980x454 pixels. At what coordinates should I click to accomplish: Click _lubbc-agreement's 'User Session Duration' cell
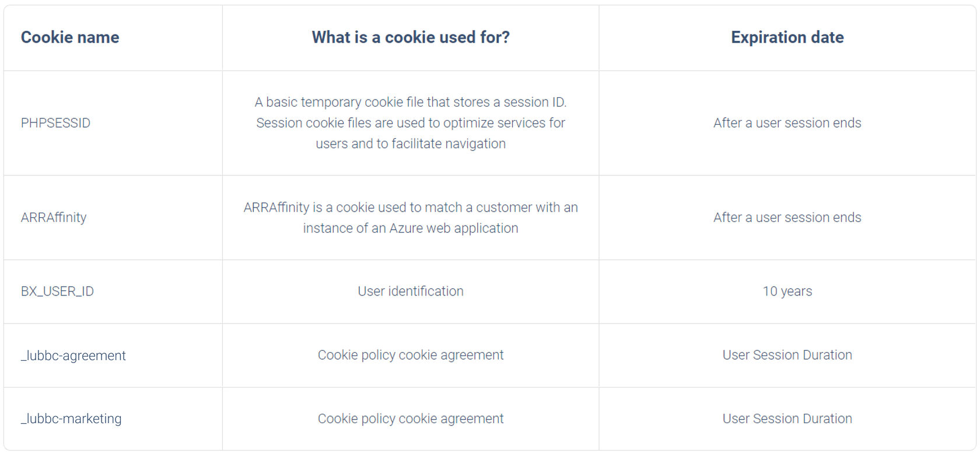(x=787, y=355)
